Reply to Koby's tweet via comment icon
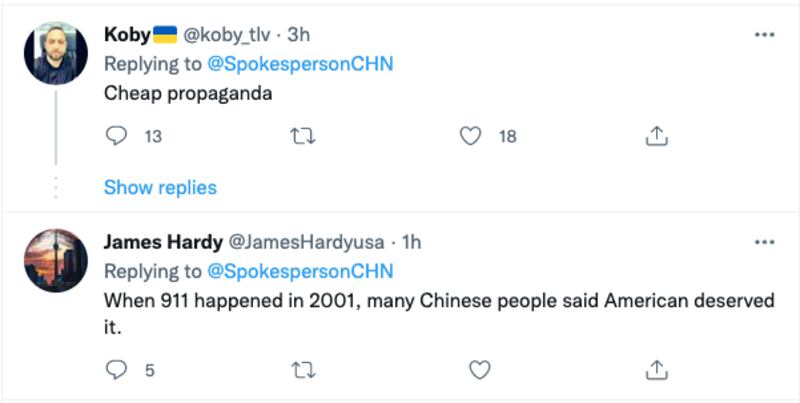Viewport: 800px width, 403px height. [117, 136]
